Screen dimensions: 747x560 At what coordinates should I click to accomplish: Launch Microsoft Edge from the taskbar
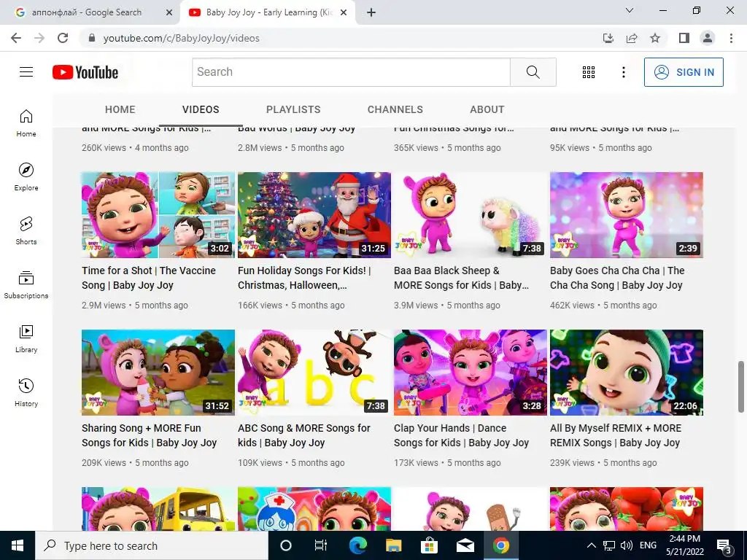pos(357,545)
